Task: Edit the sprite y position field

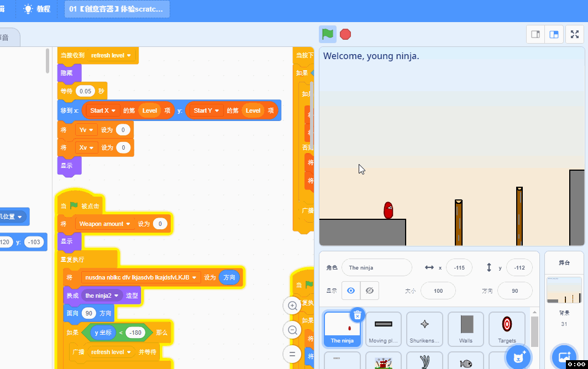Action: [x=519, y=268]
